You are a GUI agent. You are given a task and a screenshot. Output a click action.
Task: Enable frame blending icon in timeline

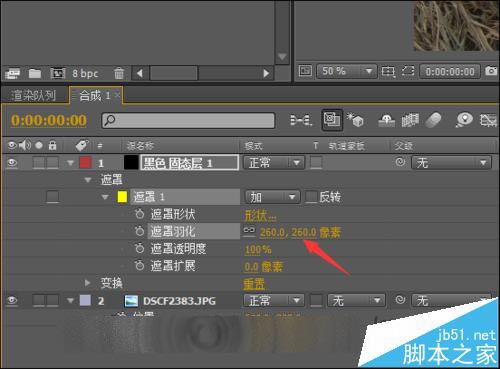point(410,120)
